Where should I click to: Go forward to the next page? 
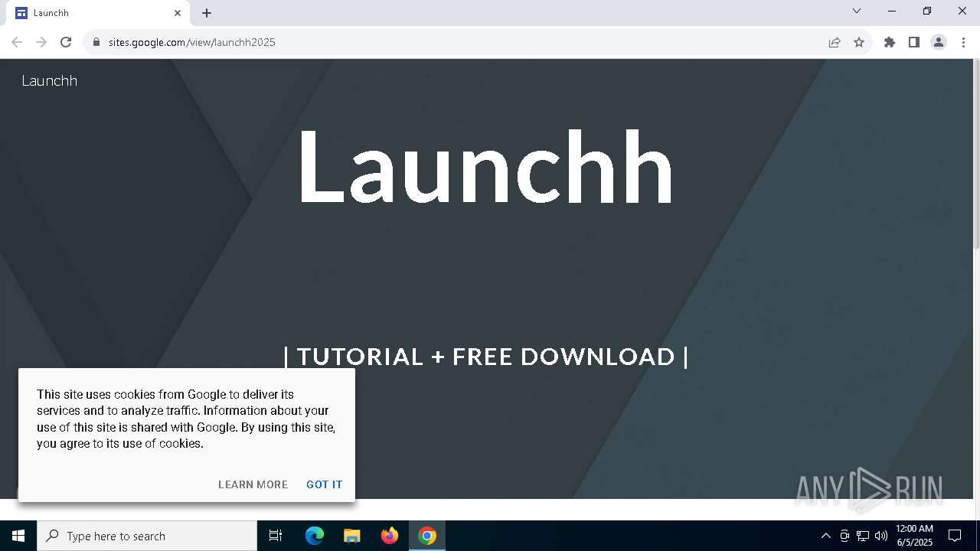point(41,42)
